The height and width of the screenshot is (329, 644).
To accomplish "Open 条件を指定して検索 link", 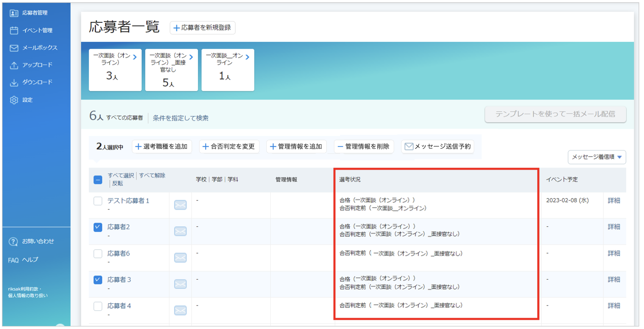I will (x=181, y=118).
